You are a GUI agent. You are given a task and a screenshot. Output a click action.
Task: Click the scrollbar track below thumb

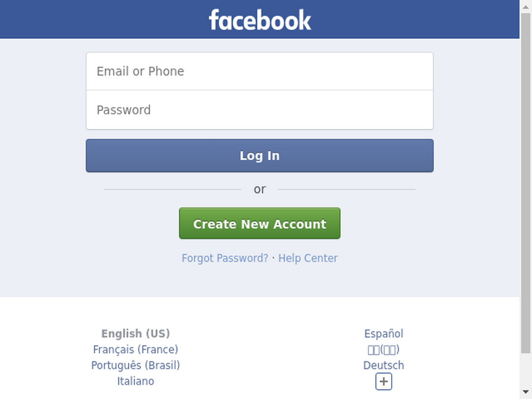pyautogui.click(x=526, y=370)
